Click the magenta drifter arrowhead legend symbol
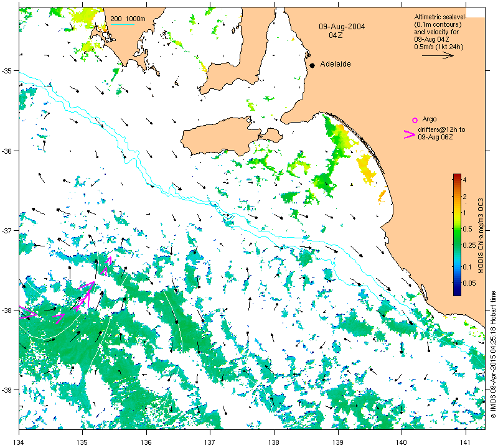 410,134
